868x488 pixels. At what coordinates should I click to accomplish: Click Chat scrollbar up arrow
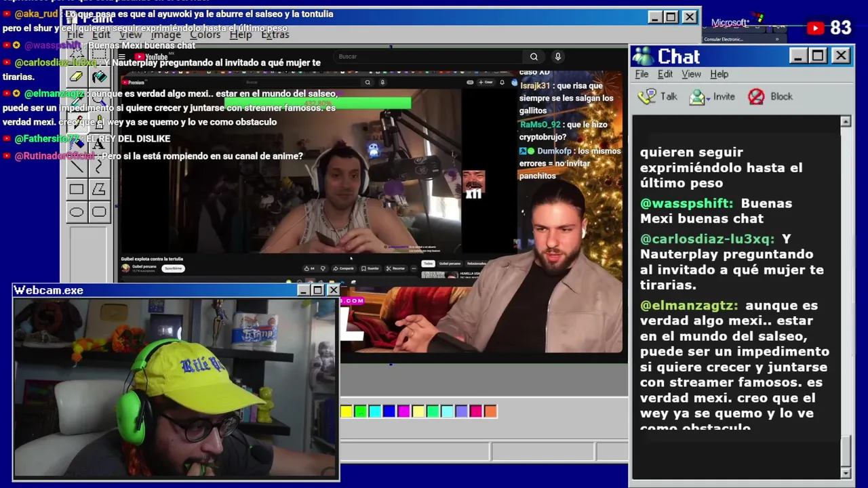click(846, 121)
